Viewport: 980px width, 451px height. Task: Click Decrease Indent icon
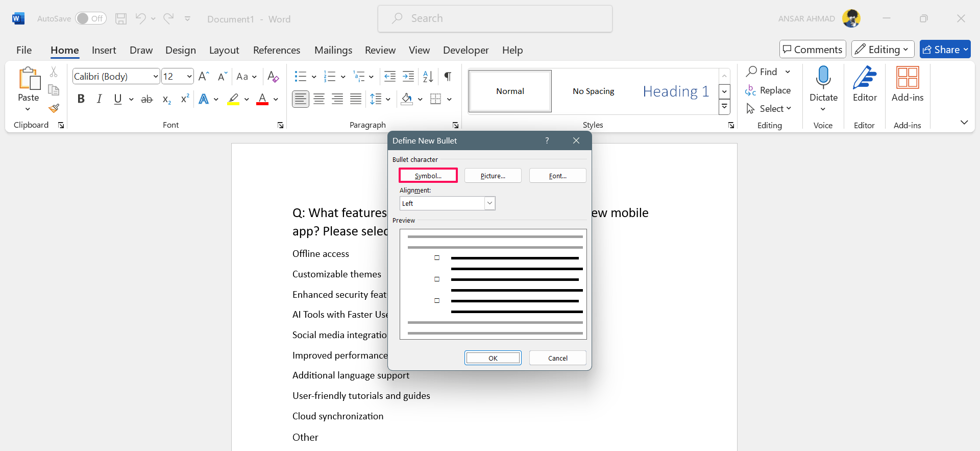[390, 76]
